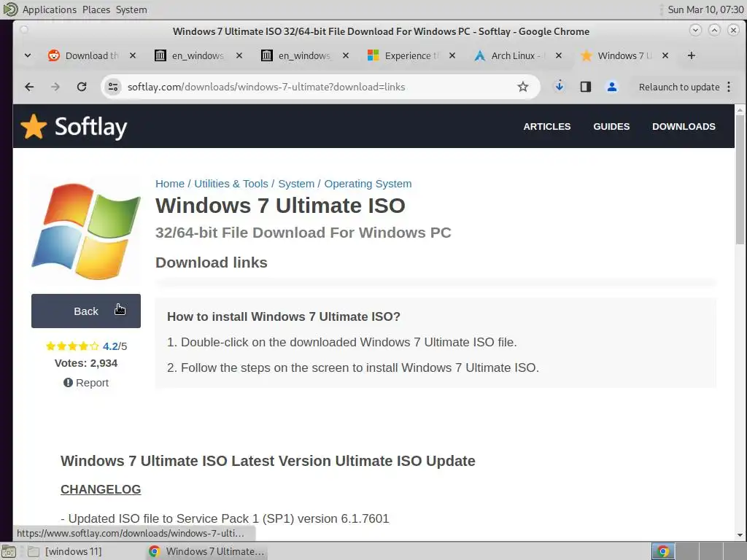
Task: Open Chrome three-dot menu
Action: pos(729,87)
